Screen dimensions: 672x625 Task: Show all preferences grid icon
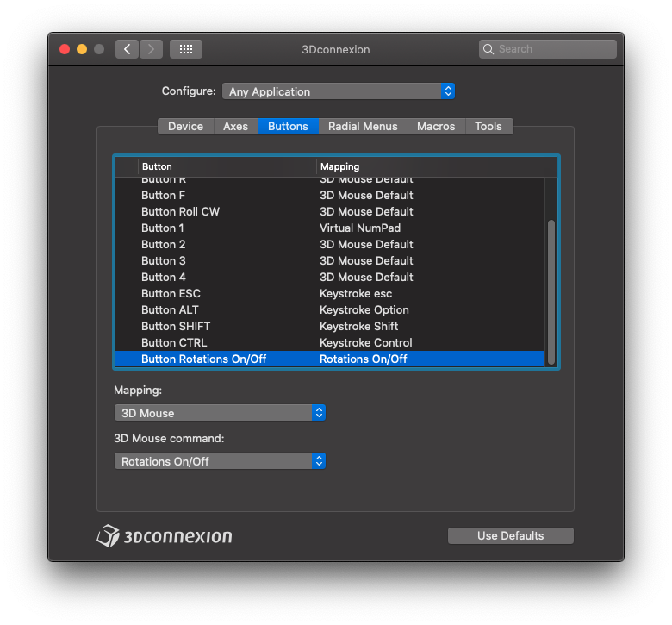click(186, 49)
